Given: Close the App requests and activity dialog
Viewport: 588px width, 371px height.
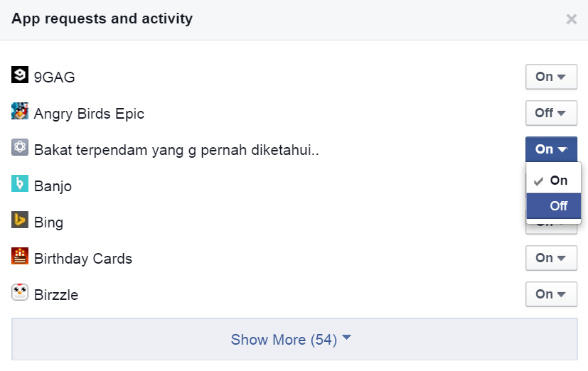Looking at the screenshot, I should pyautogui.click(x=571, y=19).
